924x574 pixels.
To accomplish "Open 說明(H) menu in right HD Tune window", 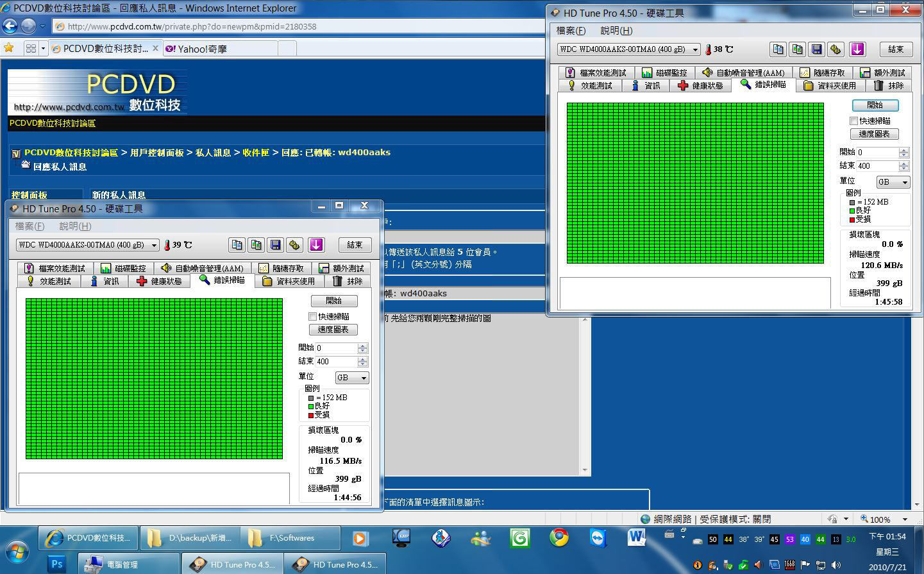I will pos(616,31).
